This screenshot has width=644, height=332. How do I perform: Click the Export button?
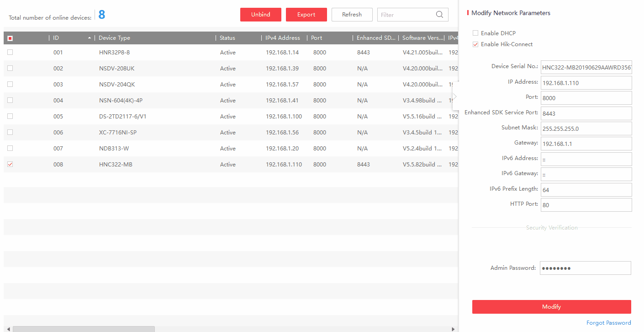coord(306,15)
